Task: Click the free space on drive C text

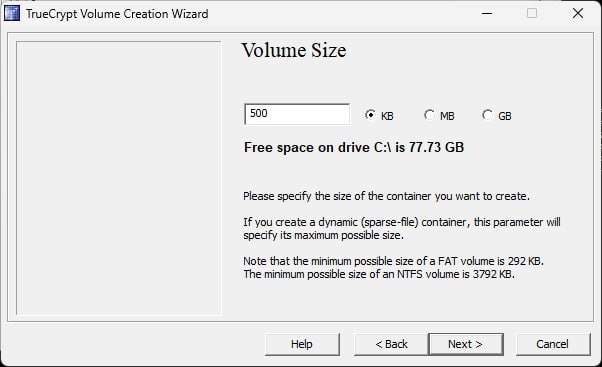Action: click(x=354, y=147)
